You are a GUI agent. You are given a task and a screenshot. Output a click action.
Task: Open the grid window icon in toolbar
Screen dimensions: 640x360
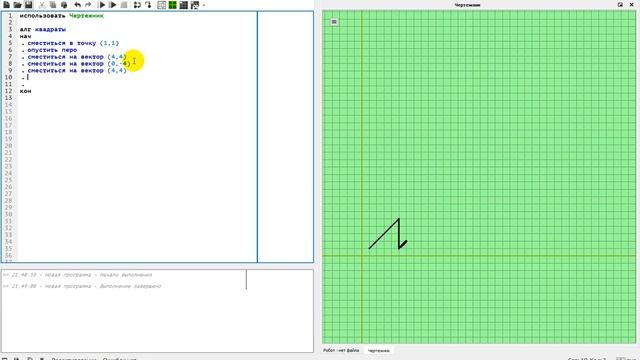click(x=162, y=5)
